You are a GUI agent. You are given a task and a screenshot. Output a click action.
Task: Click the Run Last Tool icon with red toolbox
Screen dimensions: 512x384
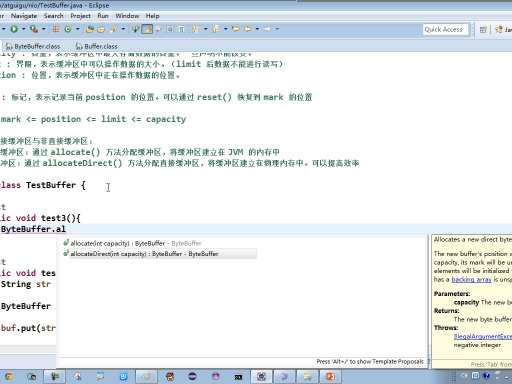tap(34, 29)
